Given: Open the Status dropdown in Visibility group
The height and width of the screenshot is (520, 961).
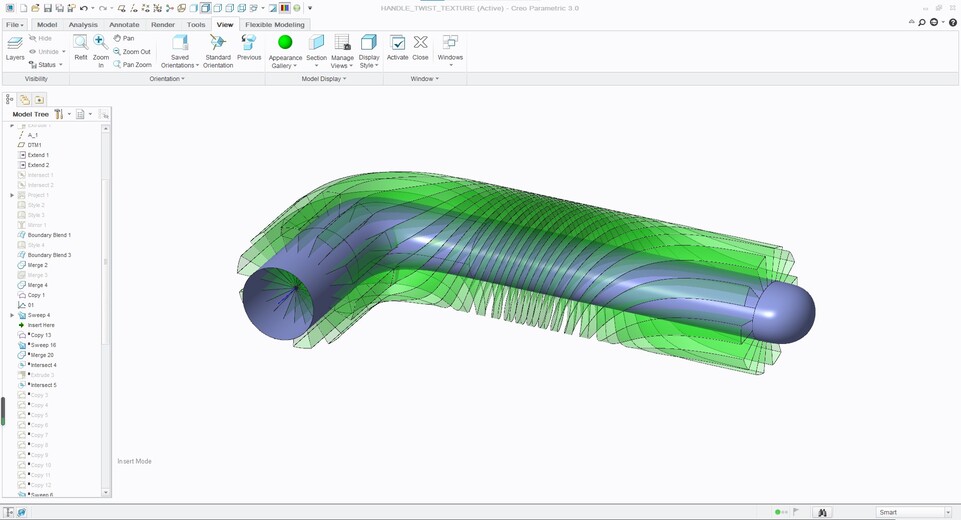Looking at the screenshot, I should click(45, 64).
